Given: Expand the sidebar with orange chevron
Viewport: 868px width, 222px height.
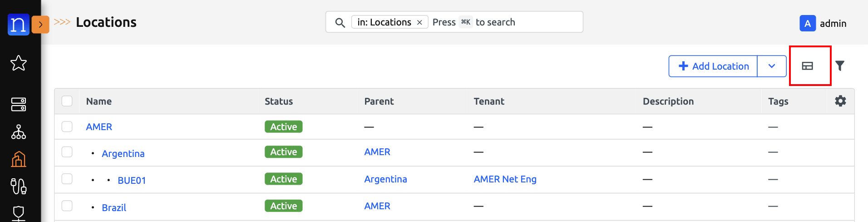Looking at the screenshot, I should pos(40,25).
